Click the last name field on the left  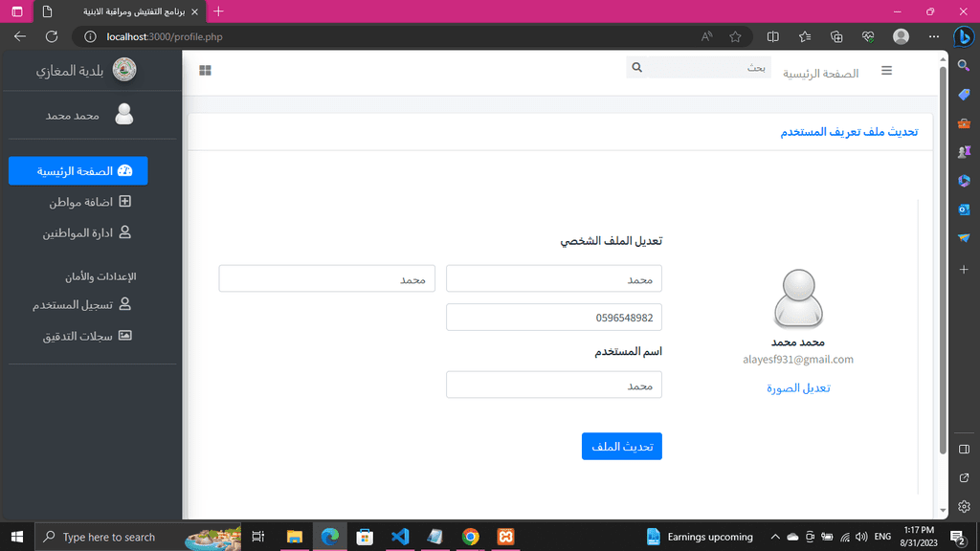[327, 278]
